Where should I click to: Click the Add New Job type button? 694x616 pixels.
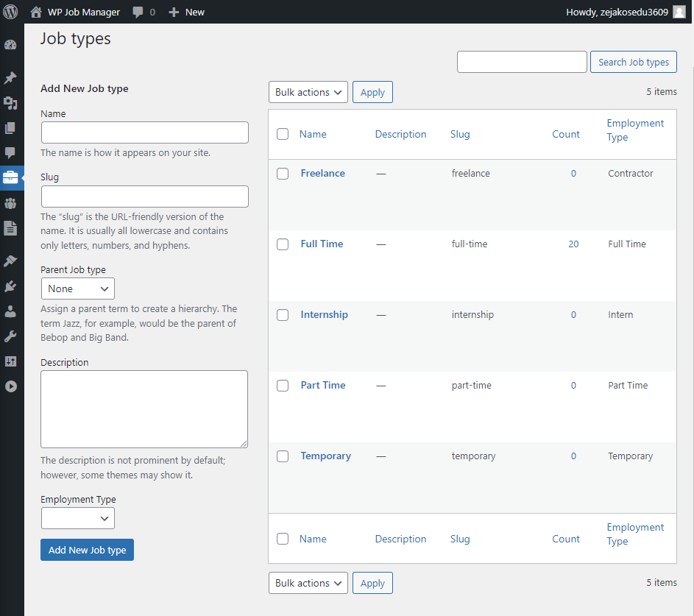[x=87, y=550]
